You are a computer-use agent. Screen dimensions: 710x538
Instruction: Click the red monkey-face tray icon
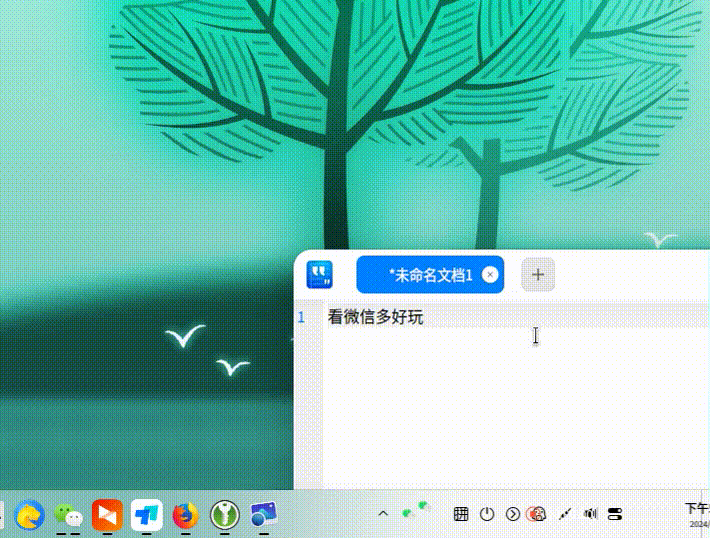(x=537, y=514)
